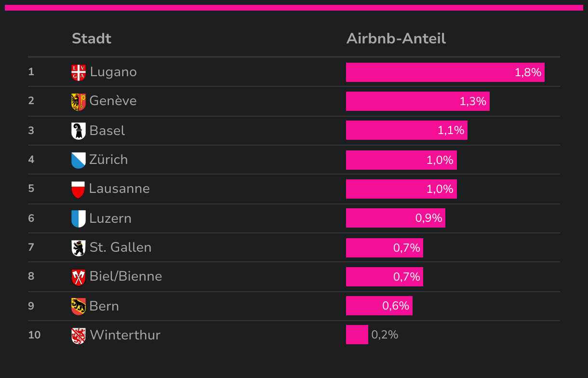
Task: Click the Winterthur lion crest icon
Action: point(79,336)
